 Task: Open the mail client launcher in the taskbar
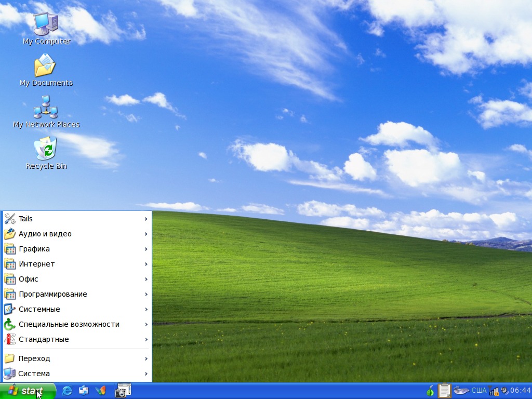coord(84,391)
